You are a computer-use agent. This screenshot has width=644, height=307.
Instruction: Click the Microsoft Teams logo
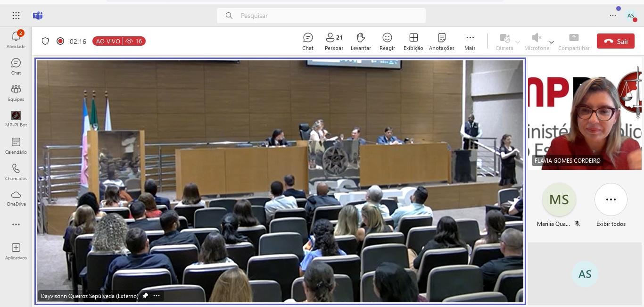click(38, 16)
